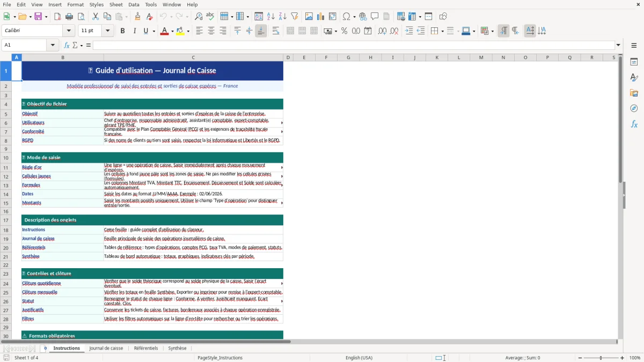Toggle Underline formatting
Image resolution: width=644 pixels, height=362 pixels.
145,31
